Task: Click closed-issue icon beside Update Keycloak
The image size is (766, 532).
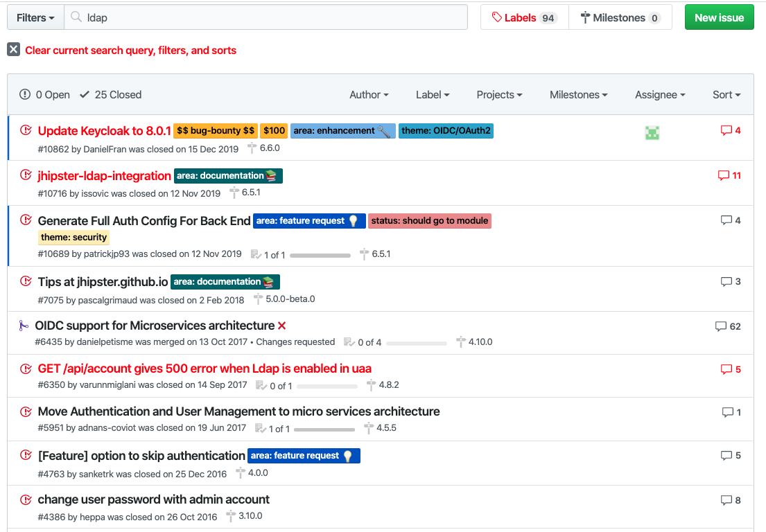Action: click(x=26, y=130)
